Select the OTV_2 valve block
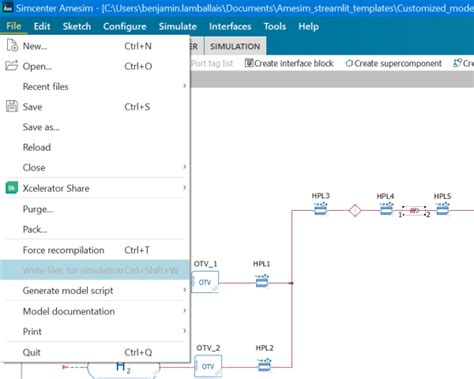474x379 pixels. pos(208,366)
